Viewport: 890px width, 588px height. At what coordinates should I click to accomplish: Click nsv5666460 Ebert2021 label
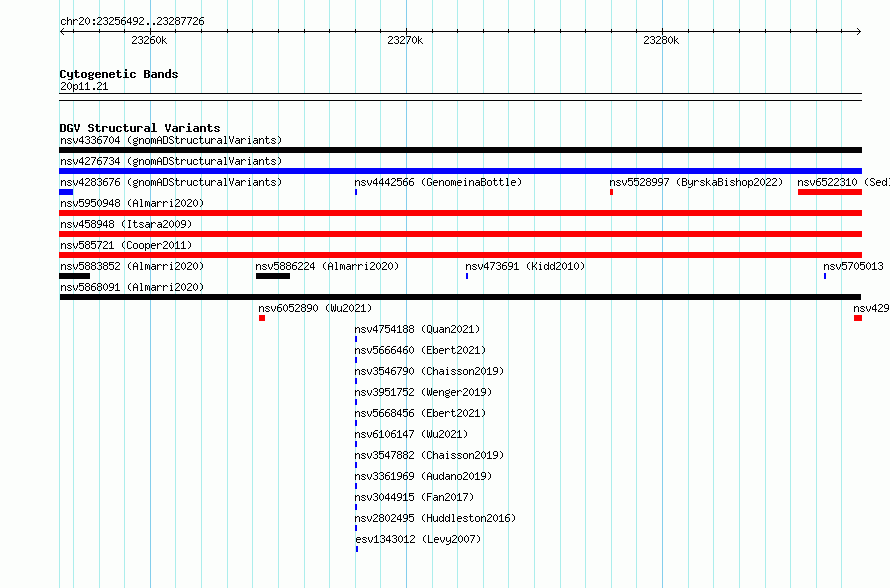coord(420,350)
